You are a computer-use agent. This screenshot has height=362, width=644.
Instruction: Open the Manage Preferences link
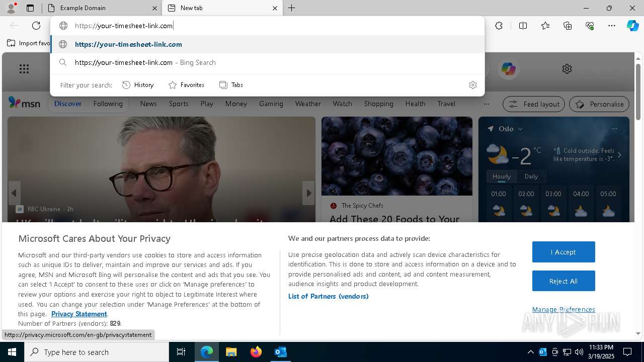click(563, 309)
